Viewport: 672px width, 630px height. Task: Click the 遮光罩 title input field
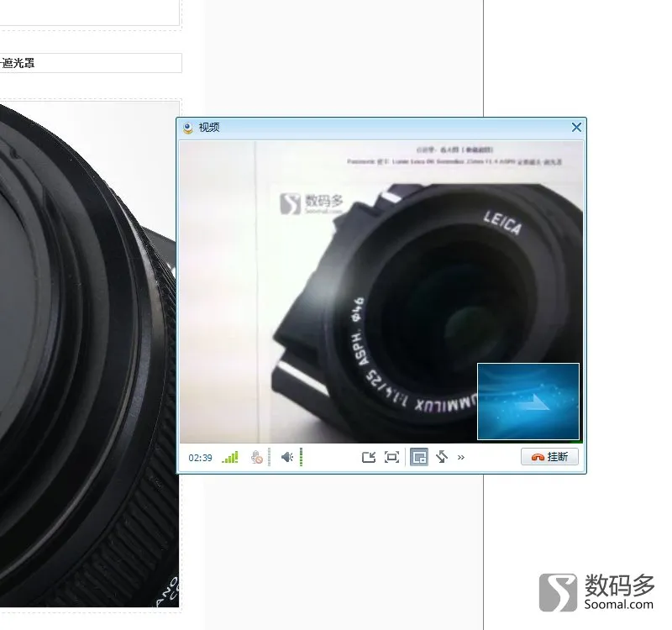tap(91, 63)
